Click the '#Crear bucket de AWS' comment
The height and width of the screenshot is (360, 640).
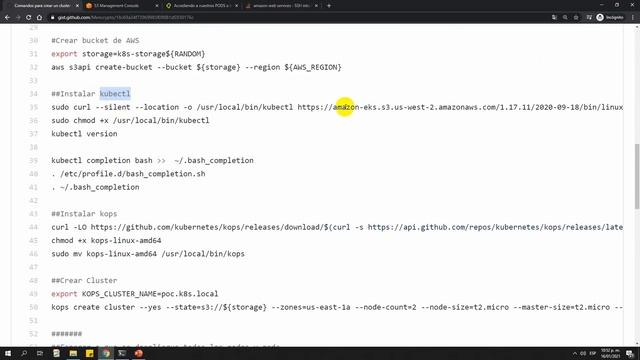[x=95, y=40]
